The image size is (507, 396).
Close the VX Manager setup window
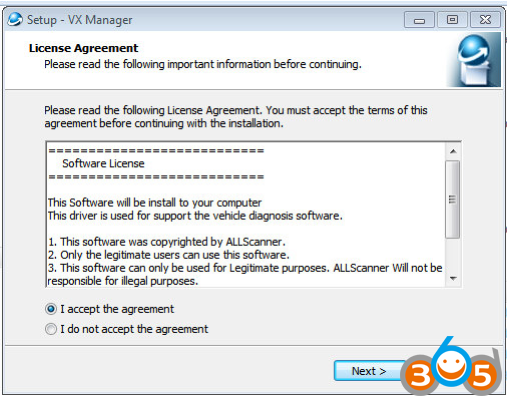coord(485,20)
